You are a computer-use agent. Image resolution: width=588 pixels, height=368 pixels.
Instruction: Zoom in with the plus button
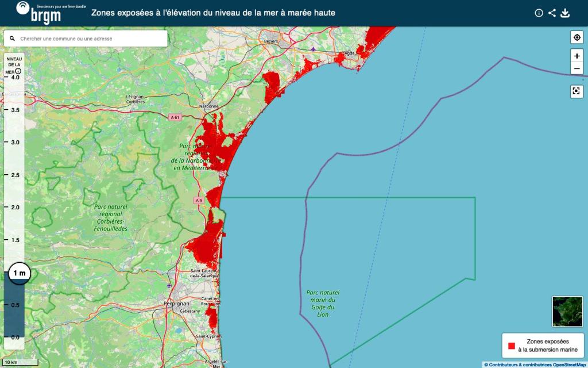tap(577, 56)
